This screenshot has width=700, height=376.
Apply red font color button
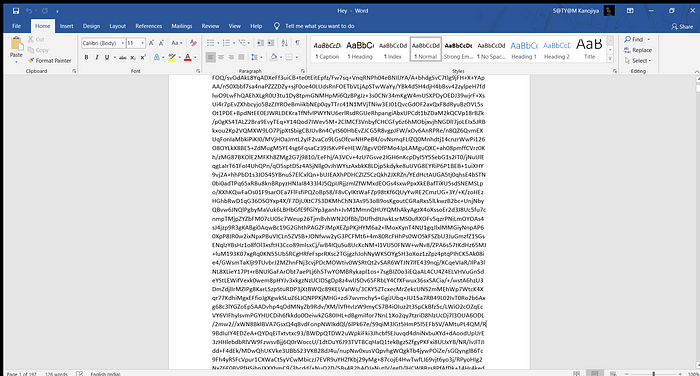[x=188, y=58]
